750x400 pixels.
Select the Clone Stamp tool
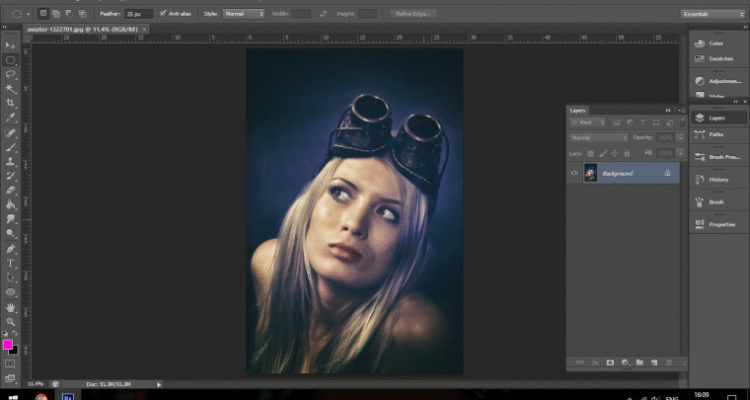click(x=10, y=162)
